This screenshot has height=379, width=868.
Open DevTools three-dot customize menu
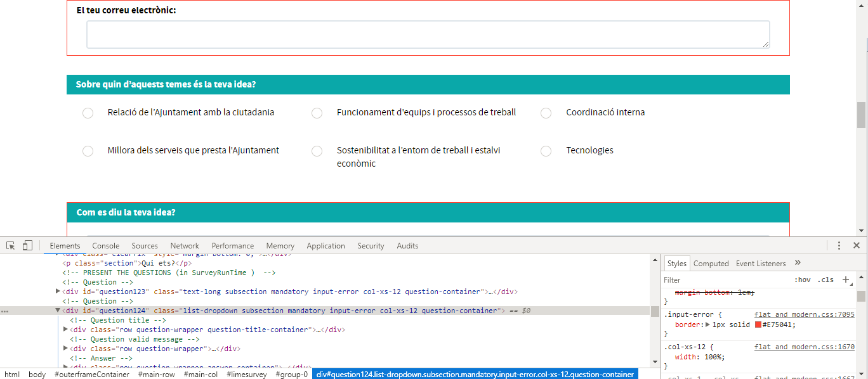pyautogui.click(x=839, y=246)
